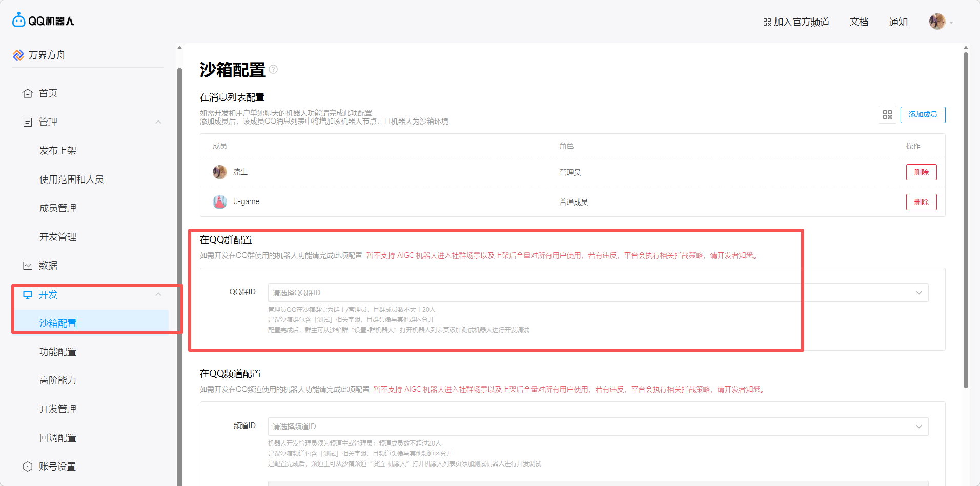Click the 加入官方频道 grid icon
Image resolution: width=980 pixels, height=486 pixels.
point(767,22)
